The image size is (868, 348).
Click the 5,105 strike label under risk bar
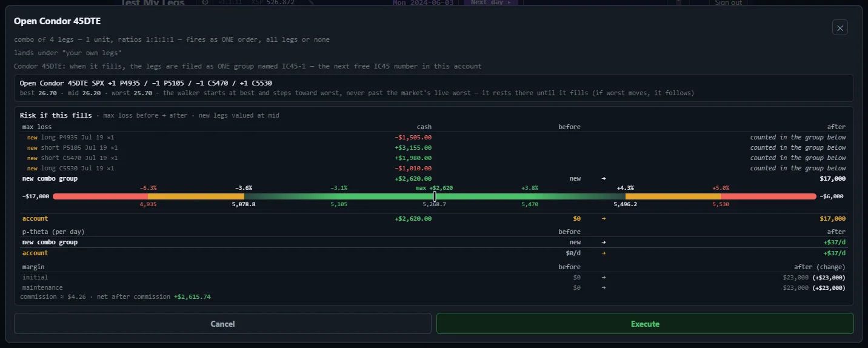(x=339, y=204)
